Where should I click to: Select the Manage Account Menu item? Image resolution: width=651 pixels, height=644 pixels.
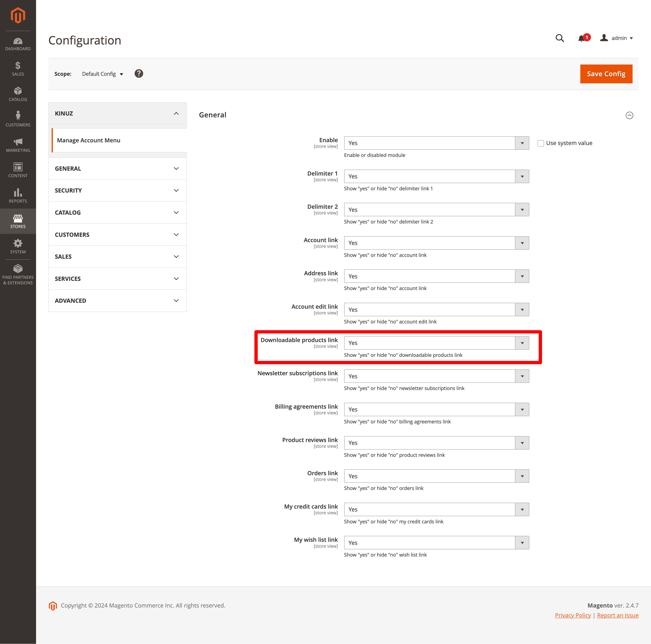[89, 140]
